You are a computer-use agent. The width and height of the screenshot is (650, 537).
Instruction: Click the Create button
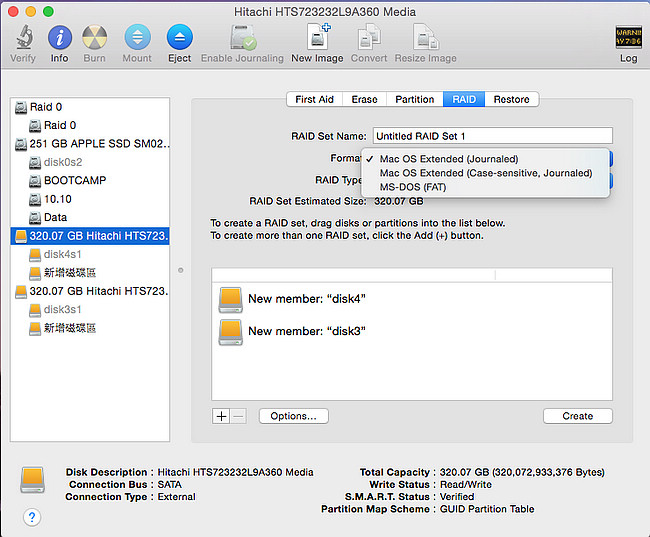click(x=577, y=416)
